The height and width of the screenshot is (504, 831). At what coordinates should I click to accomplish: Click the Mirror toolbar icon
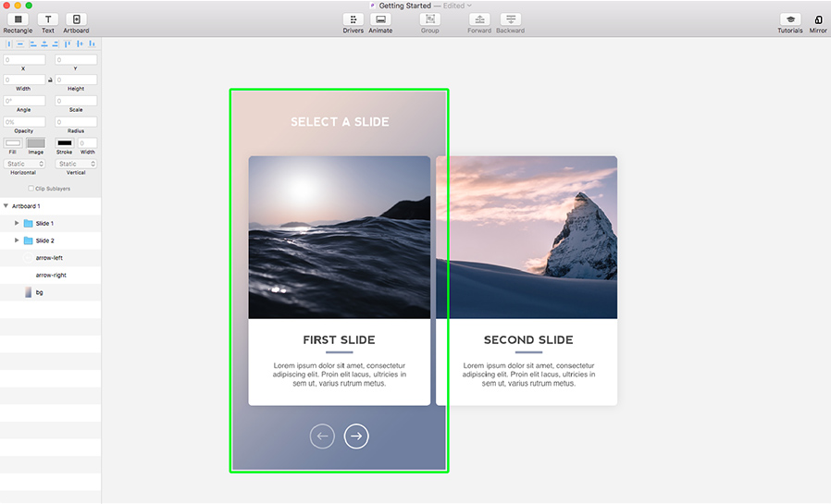coord(818,19)
